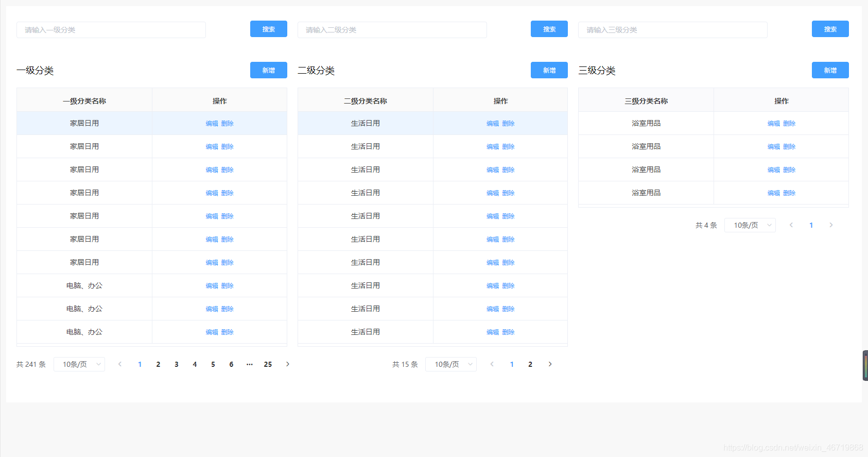Screen dimensions: 868x457
Task: Click 新增 button for 一级分类
Action: pos(269,70)
